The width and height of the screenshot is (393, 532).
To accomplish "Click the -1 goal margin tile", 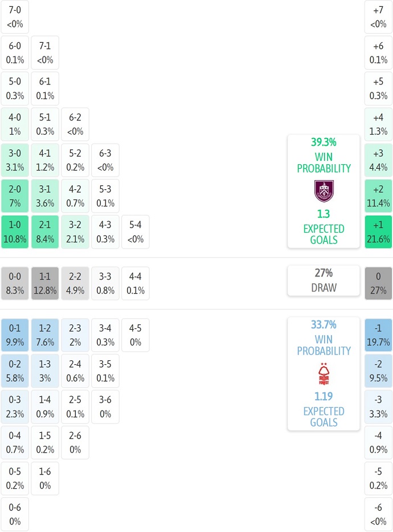I will coord(378,335).
